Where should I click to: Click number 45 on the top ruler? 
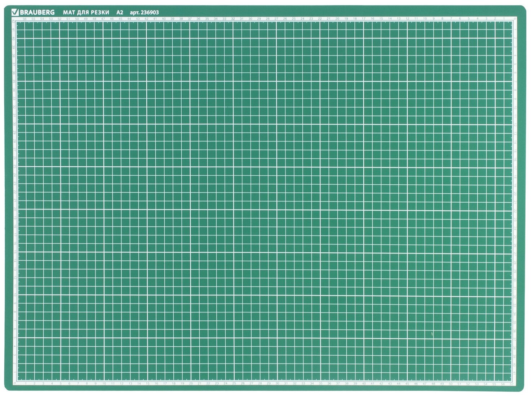pyautogui.click(x=120, y=18)
